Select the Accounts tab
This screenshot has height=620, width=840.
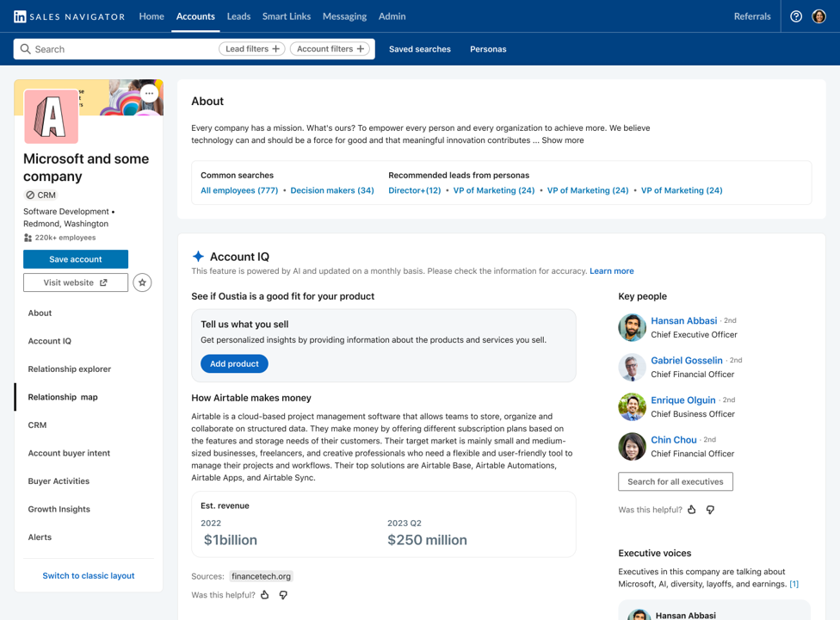click(195, 16)
